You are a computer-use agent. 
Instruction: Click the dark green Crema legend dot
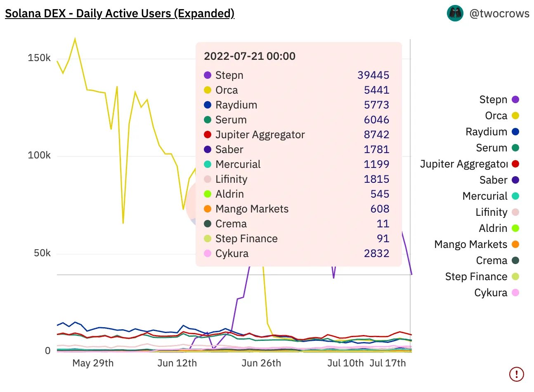[x=515, y=260]
